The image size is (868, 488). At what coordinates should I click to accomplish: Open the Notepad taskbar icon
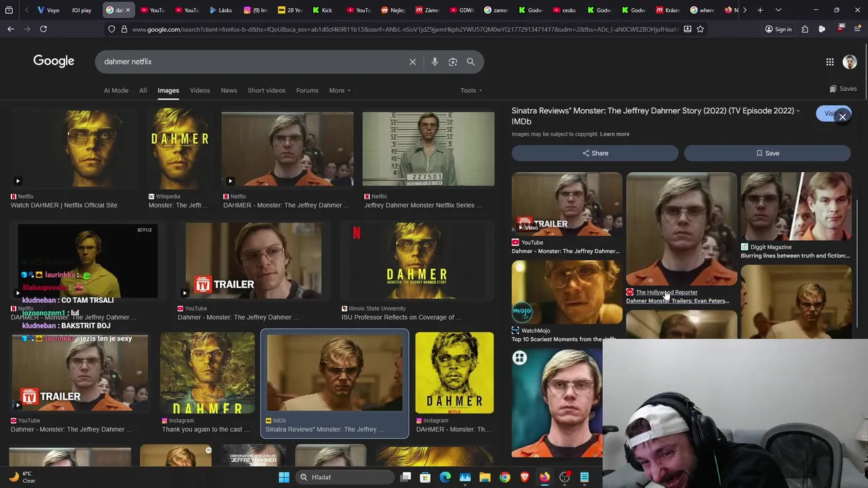click(x=584, y=477)
